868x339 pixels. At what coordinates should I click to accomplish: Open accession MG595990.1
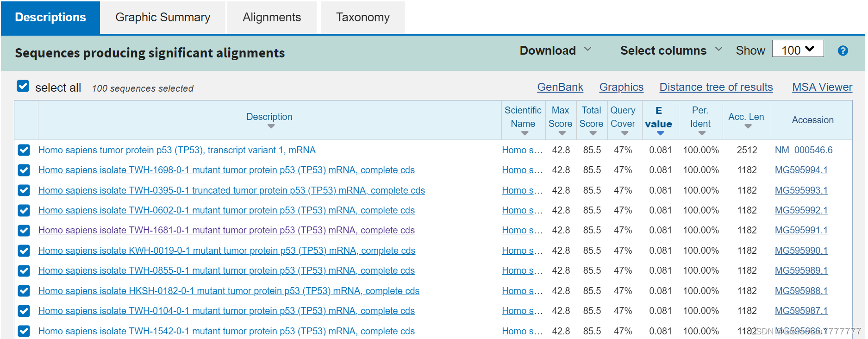click(x=801, y=251)
